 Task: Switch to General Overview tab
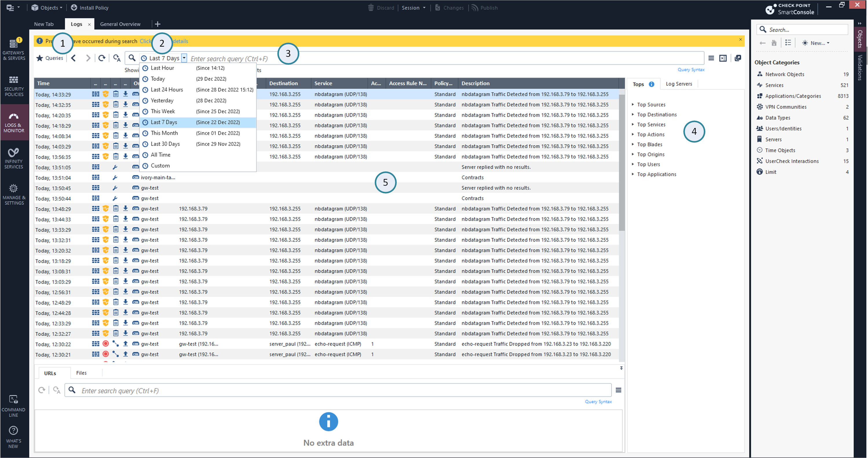click(x=120, y=24)
